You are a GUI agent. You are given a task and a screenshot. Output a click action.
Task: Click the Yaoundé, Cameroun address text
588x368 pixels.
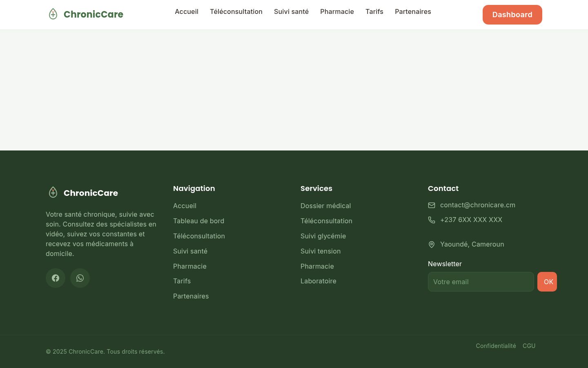click(472, 245)
